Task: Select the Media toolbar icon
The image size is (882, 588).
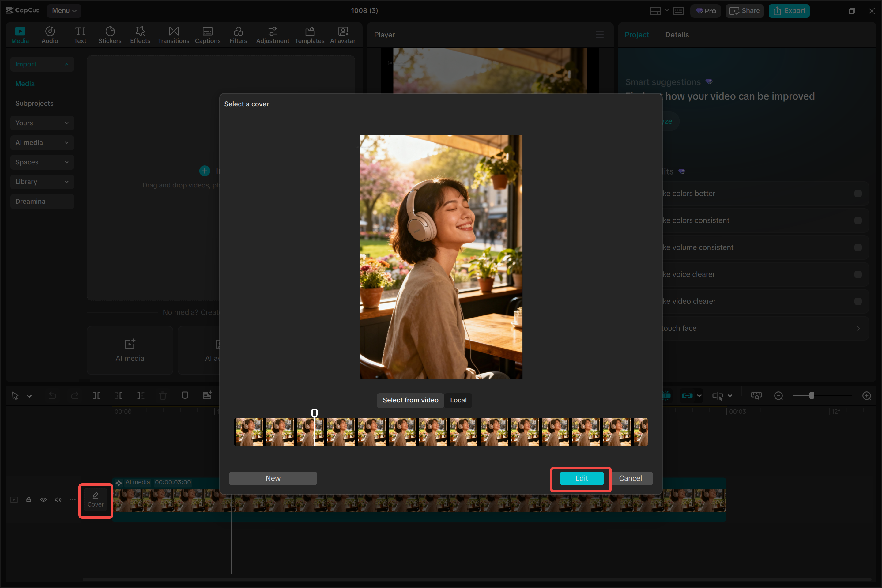Action: tap(20, 35)
